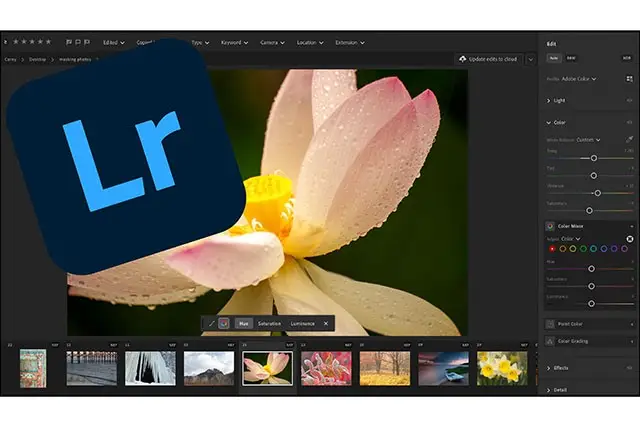Open the Color Mixer Adjust dropdown
The height and width of the screenshot is (427, 640).
point(571,239)
